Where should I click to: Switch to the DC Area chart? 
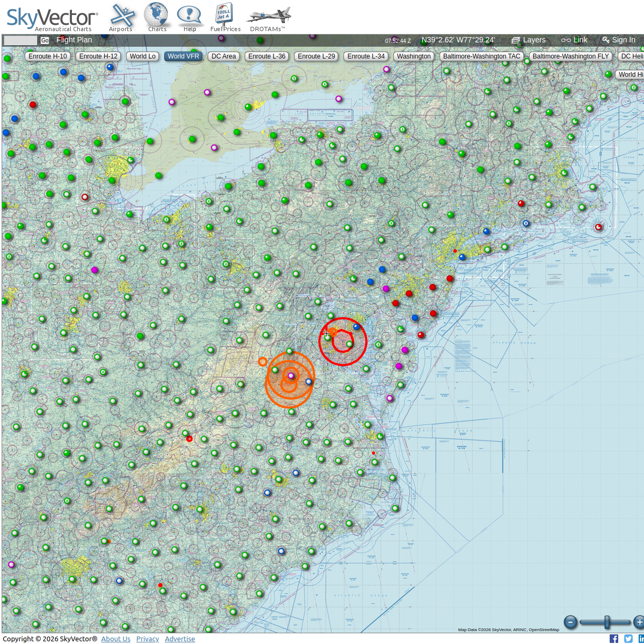point(223,56)
